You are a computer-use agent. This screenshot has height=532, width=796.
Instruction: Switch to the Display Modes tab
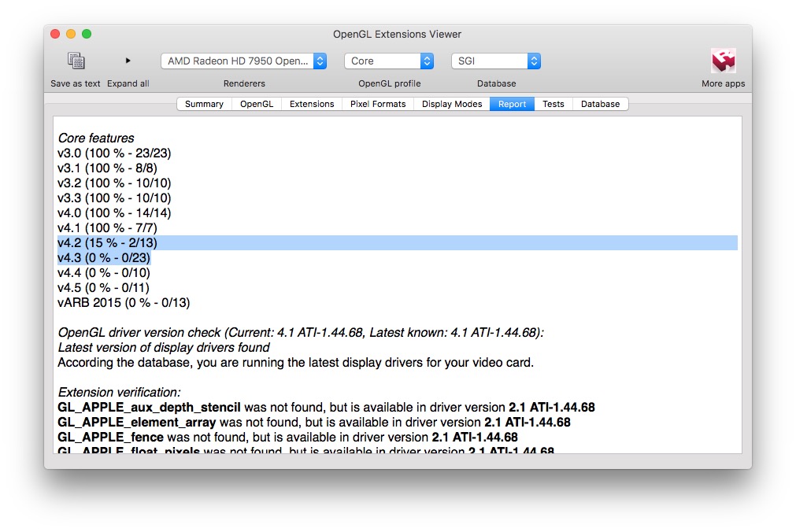pyautogui.click(x=452, y=104)
